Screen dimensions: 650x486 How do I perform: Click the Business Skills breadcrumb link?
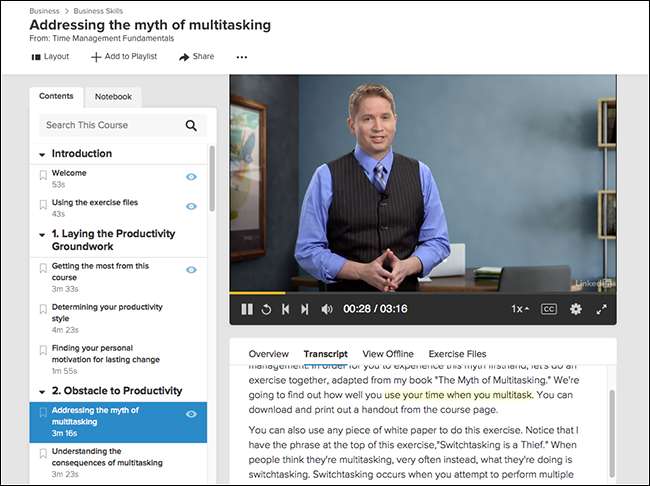point(98,11)
